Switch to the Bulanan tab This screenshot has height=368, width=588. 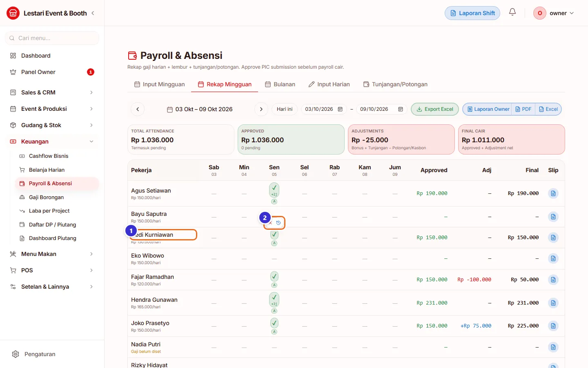pos(280,84)
